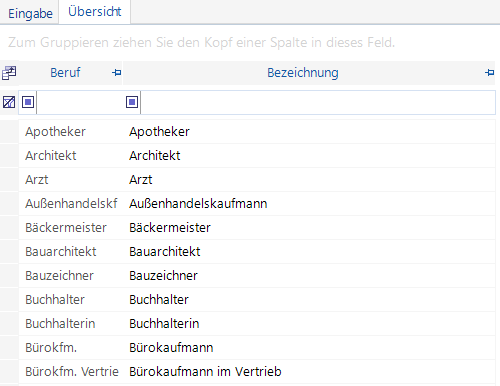Screen dimensions: 500x386
Task: Click the pin icon in the Bezeichnung header
Action: point(489,72)
